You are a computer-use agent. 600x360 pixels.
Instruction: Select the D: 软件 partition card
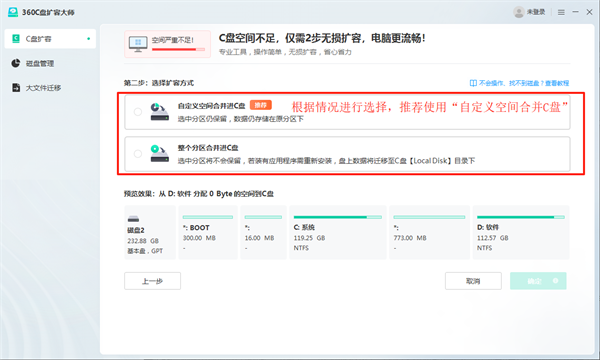pos(521,233)
